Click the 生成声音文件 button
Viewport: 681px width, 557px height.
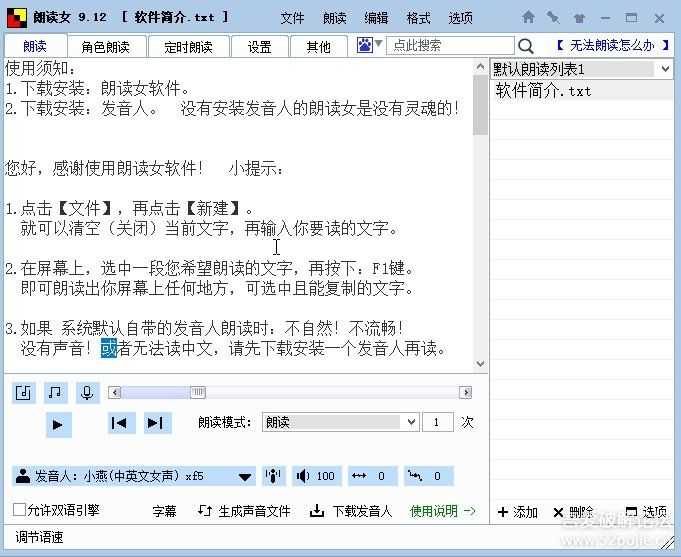[x=245, y=511]
